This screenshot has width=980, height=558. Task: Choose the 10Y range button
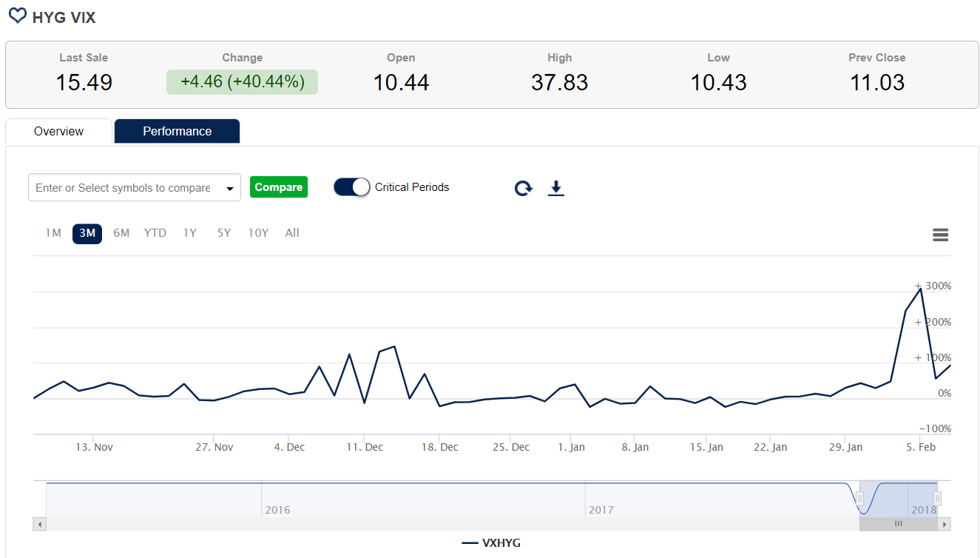258,233
